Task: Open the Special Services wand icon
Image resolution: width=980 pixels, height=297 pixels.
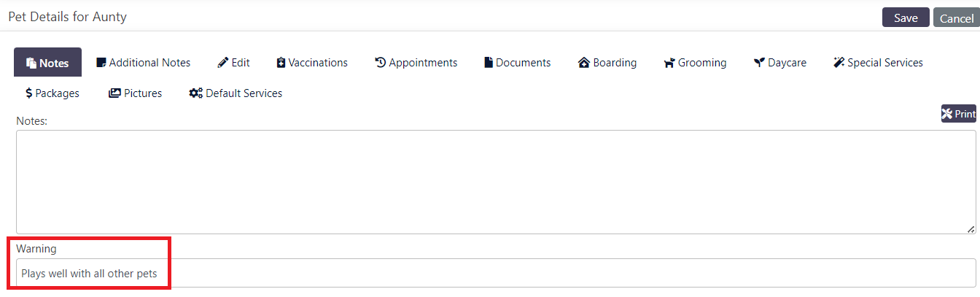Action: (x=839, y=63)
